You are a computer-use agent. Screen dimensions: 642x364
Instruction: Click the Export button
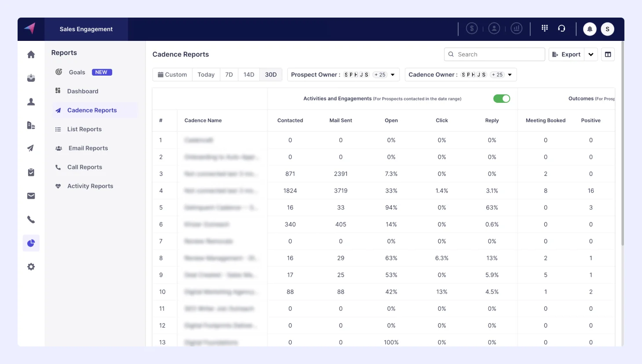566,55
